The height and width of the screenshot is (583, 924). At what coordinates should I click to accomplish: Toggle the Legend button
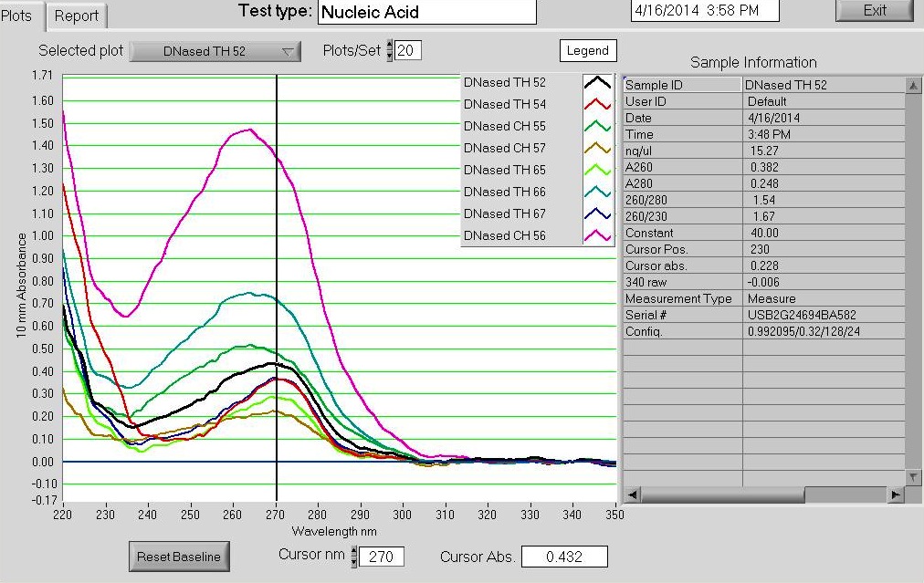pyautogui.click(x=587, y=51)
